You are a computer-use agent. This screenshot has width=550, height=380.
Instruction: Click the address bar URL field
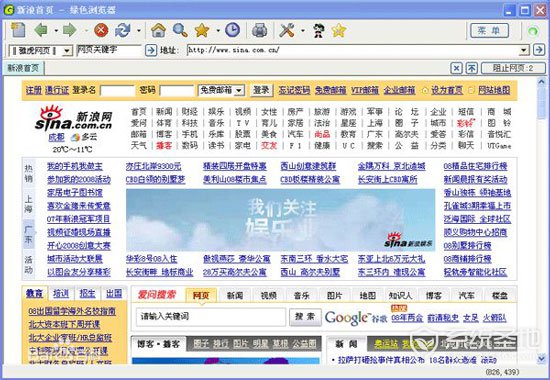click(353, 50)
